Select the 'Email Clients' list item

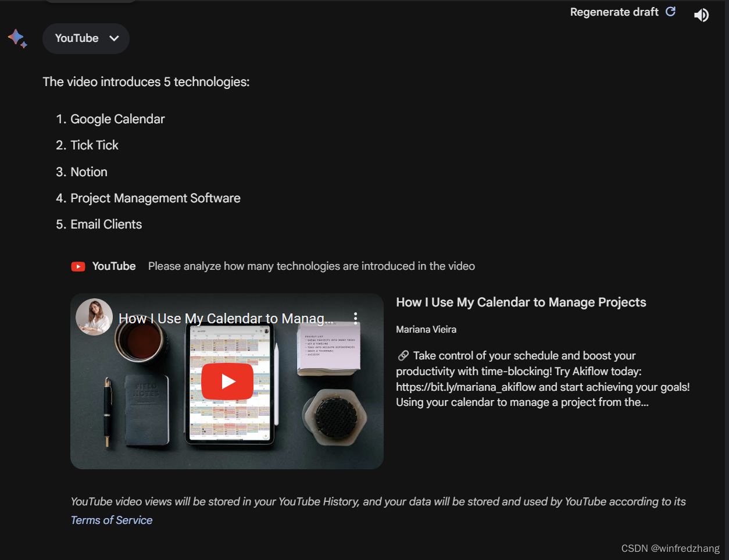pyautogui.click(x=106, y=224)
